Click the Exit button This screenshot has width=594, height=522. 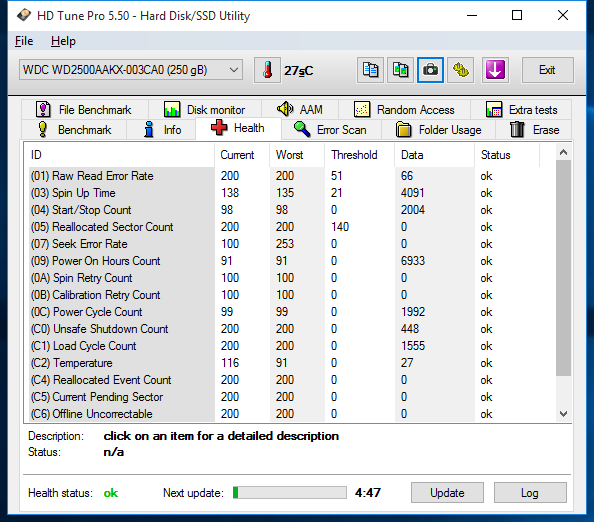(547, 70)
